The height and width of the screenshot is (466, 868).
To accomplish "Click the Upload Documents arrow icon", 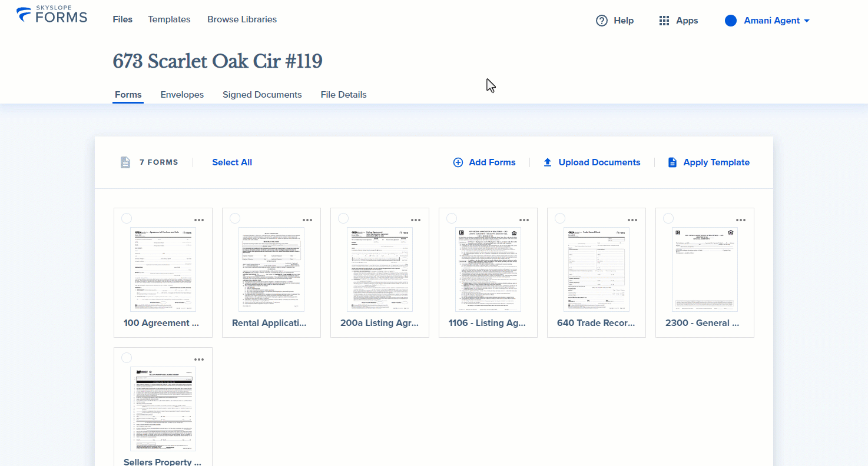I will [548, 162].
